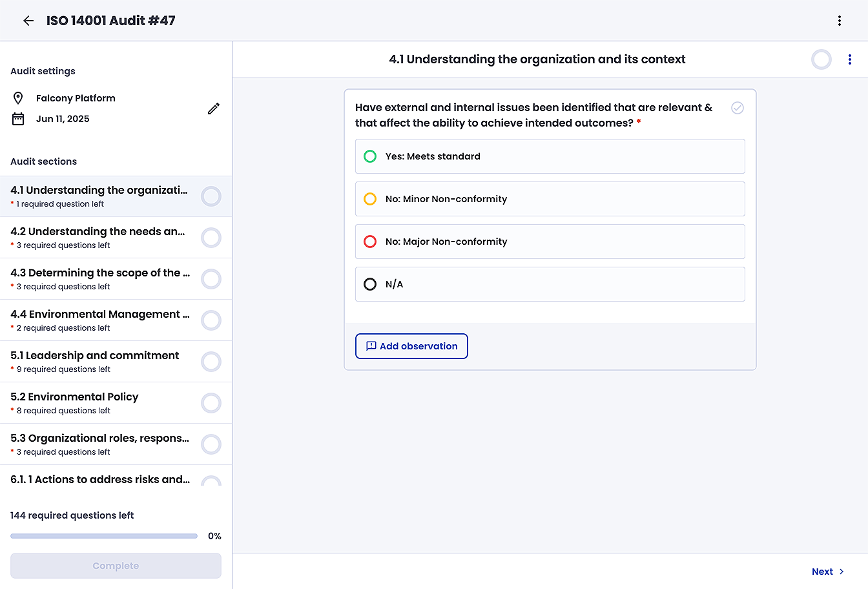The image size is (868, 589).
Task: Click progress ring for 5.3 section row
Action: [x=211, y=444]
